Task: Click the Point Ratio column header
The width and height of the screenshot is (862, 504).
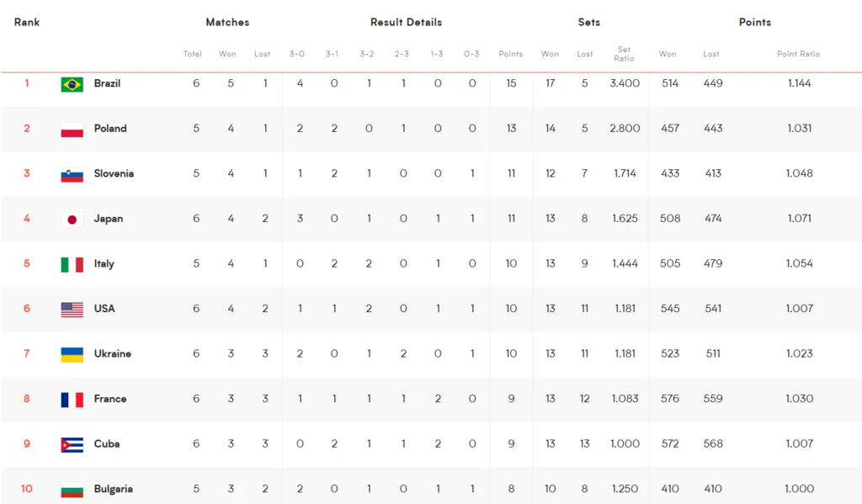Action: point(798,54)
